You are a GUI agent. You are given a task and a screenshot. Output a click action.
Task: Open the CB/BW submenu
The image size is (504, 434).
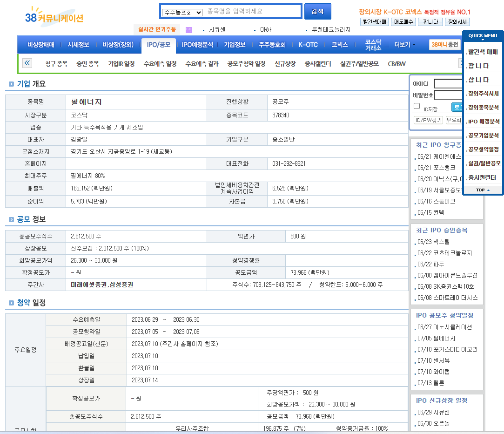click(397, 64)
